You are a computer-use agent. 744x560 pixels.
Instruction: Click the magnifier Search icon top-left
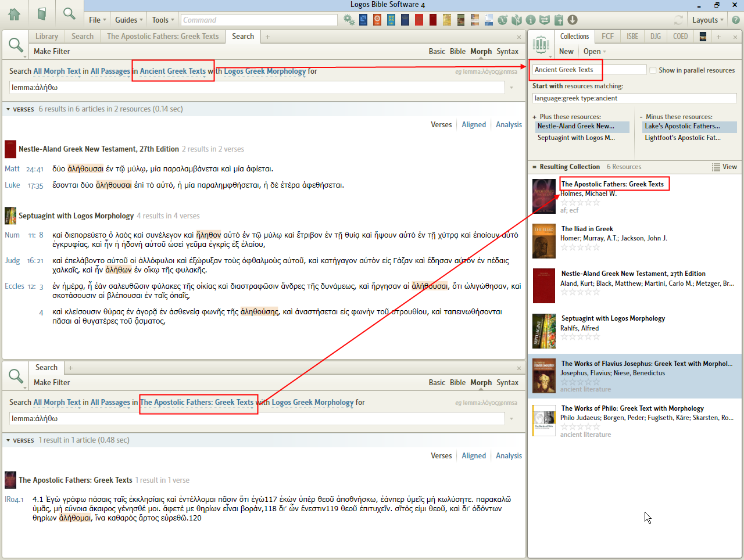point(69,14)
